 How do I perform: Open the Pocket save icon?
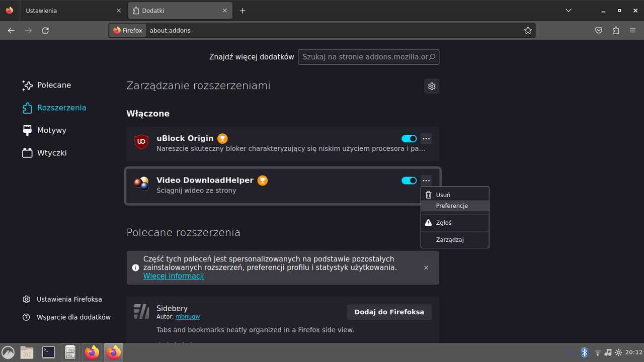(x=599, y=31)
